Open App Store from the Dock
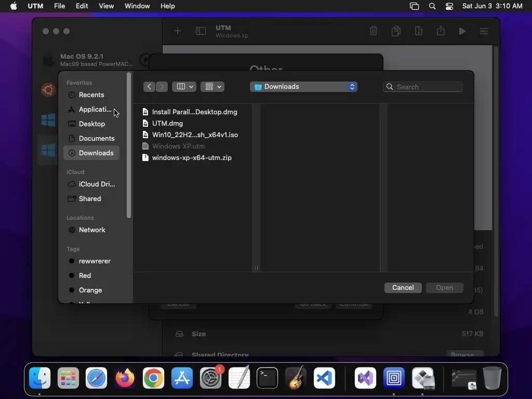This screenshot has width=532, height=399. 182,378
